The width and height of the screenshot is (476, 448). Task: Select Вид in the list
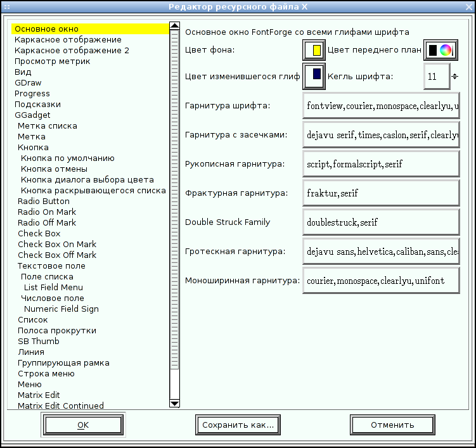(23, 72)
